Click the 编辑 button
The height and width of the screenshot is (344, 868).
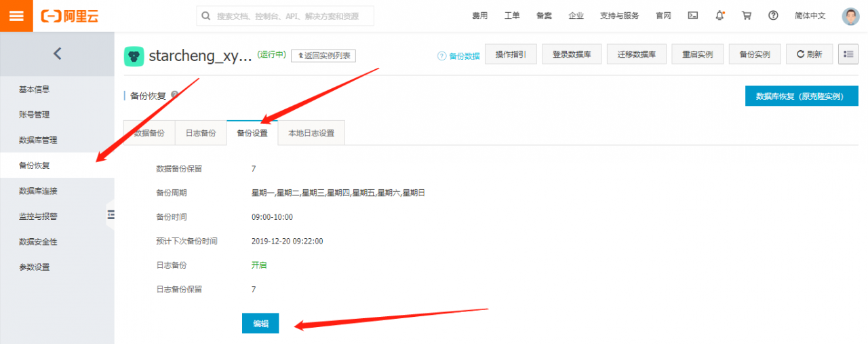[x=260, y=324]
